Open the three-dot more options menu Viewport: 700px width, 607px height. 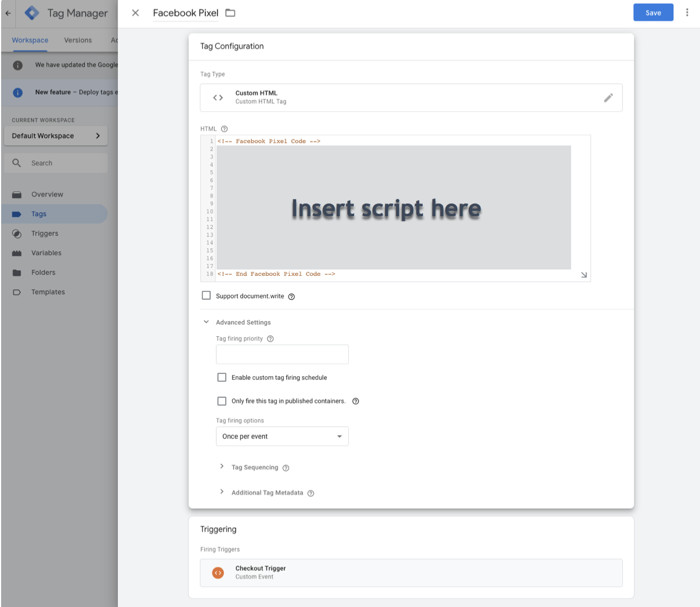tap(687, 12)
